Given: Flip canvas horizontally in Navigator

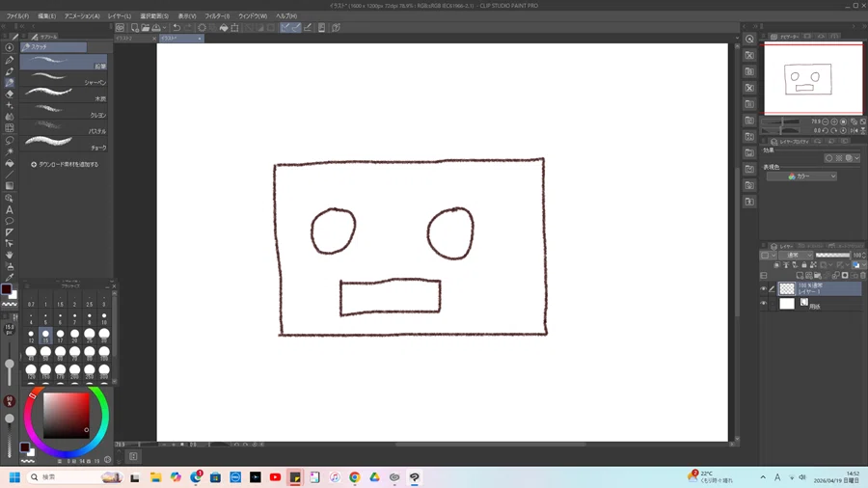Looking at the screenshot, I should (854, 130).
